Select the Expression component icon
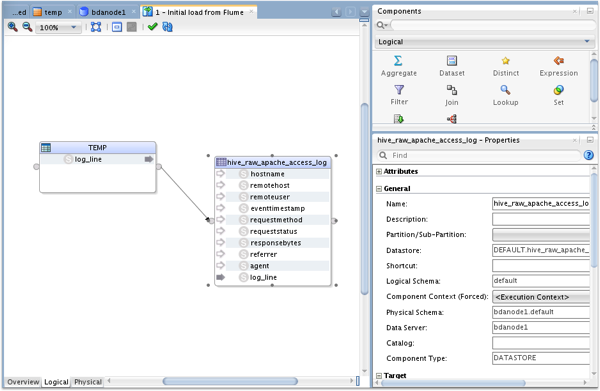Viewport: 600px width, 391px height. [x=559, y=60]
